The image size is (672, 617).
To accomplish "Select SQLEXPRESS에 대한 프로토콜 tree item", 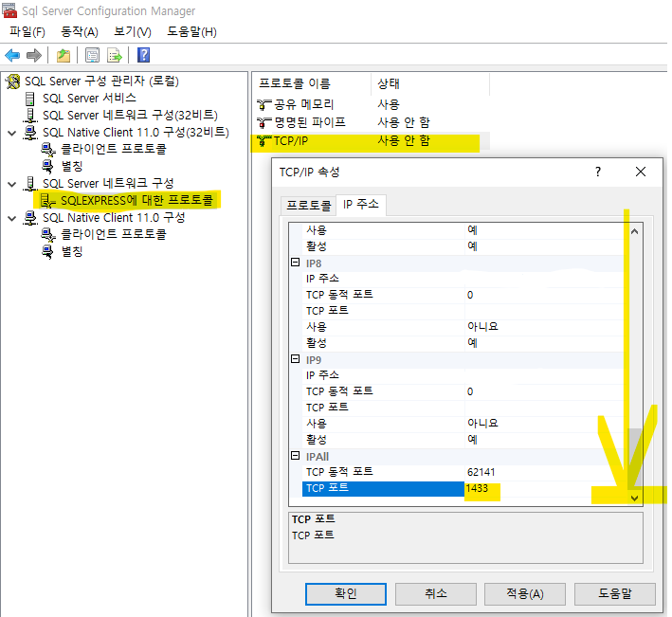I will tap(136, 201).
